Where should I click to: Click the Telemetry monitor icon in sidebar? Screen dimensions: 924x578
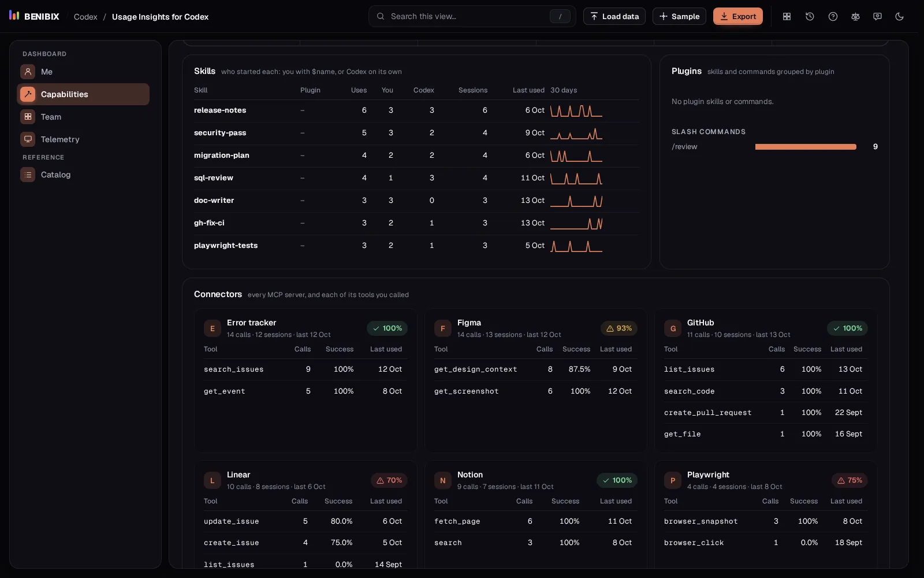28,139
